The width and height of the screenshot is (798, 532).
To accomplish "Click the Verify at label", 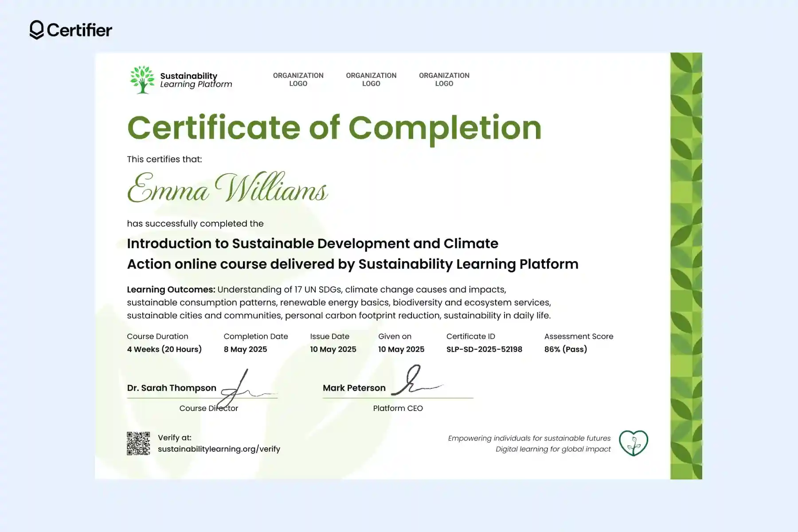I will click(175, 437).
